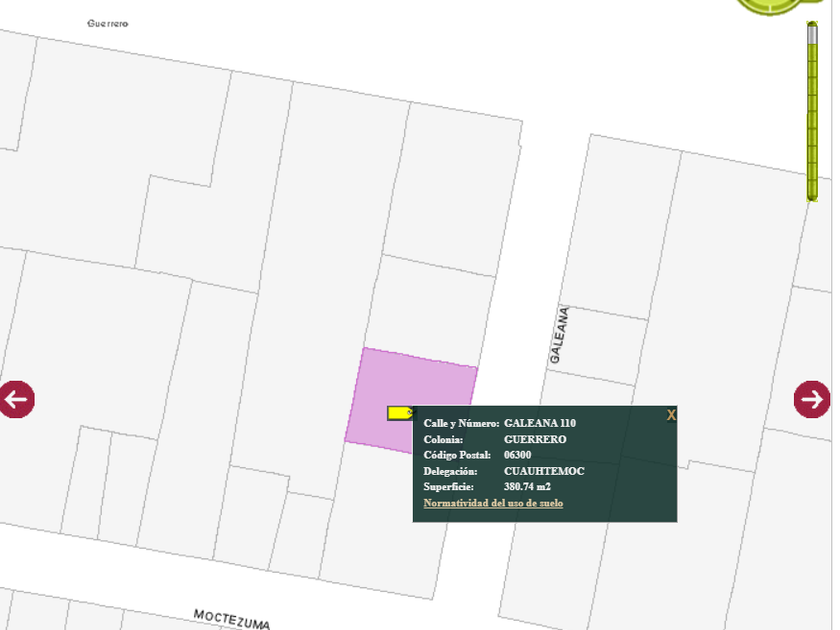Click the GALEANA street label

[559, 335]
